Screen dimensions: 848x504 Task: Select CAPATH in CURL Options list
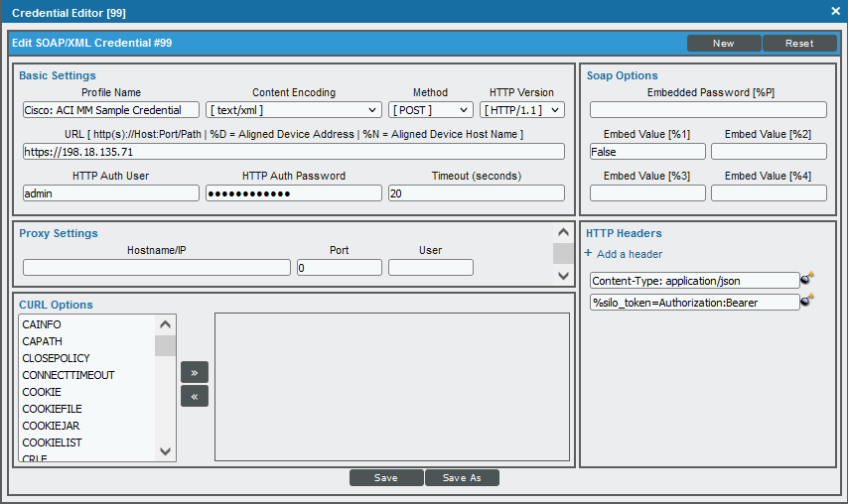[x=86, y=341]
